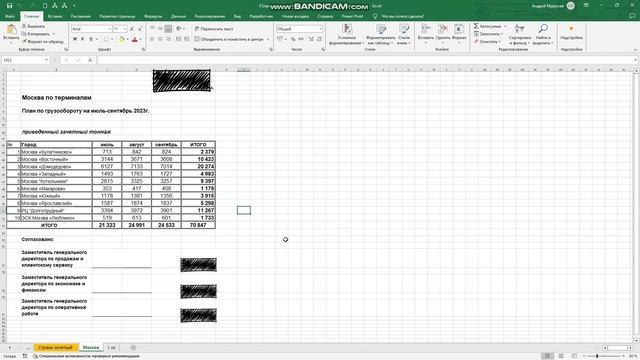Image resolution: width=640 pixels, height=360 pixels.
Task: Click the Increase font size icon
Action: click(132, 29)
